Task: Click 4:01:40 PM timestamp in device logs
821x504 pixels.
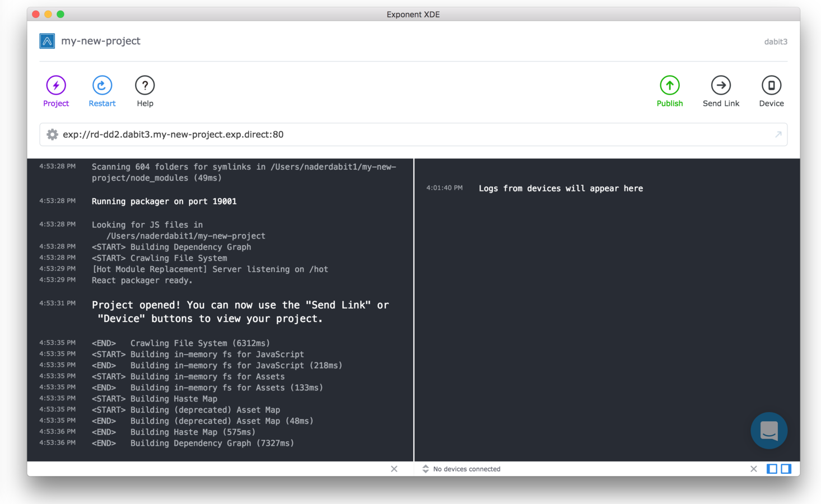Action: pos(444,188)
